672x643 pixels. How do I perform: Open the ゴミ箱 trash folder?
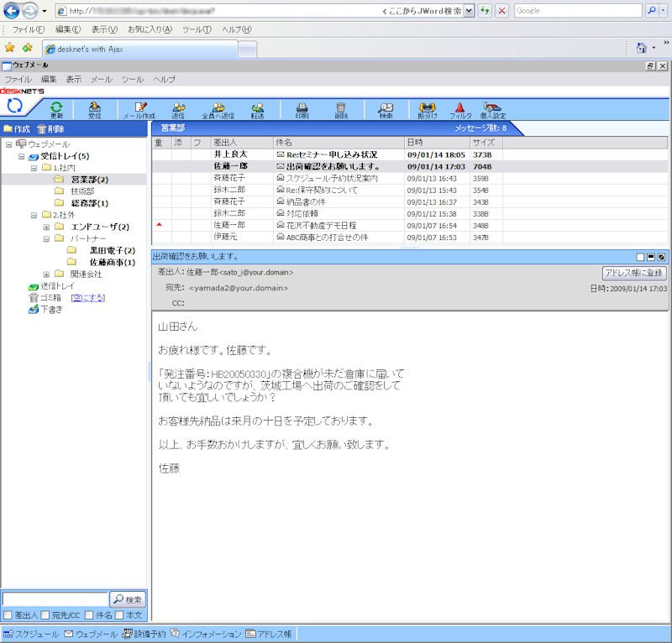pos(45,298)
